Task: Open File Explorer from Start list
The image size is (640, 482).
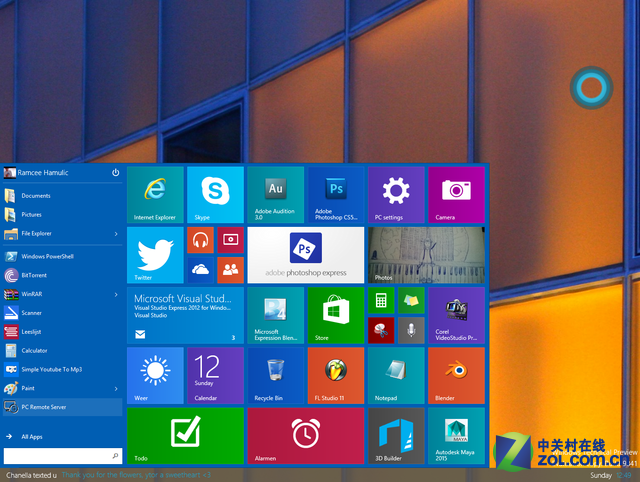Action: pyautogui.click(x=62, y=233)
